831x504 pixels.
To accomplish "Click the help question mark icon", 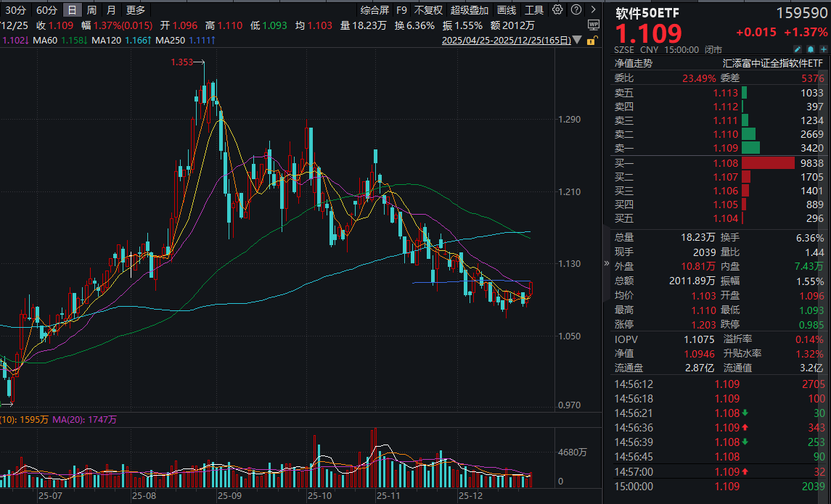I will pos(576,9).
